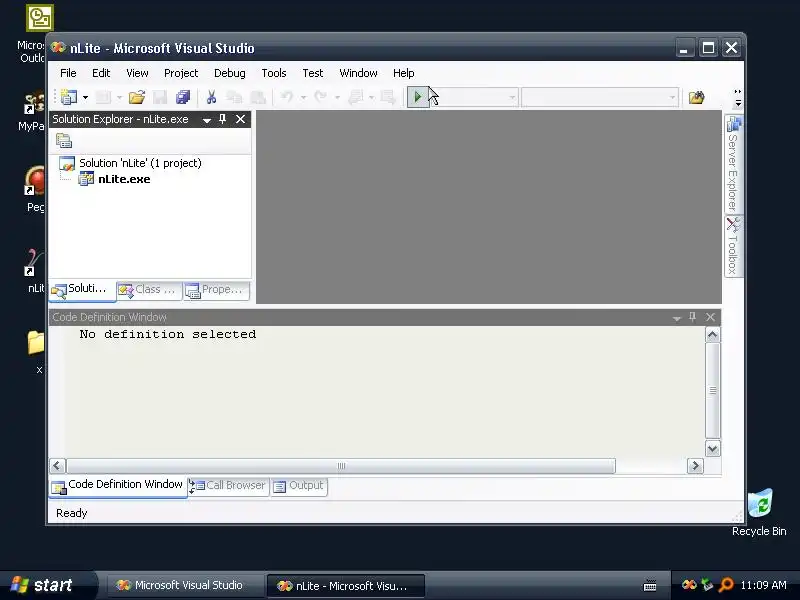800x600 pixels.
Task: Start debugging with the green play button
Action: pos(418,97)
